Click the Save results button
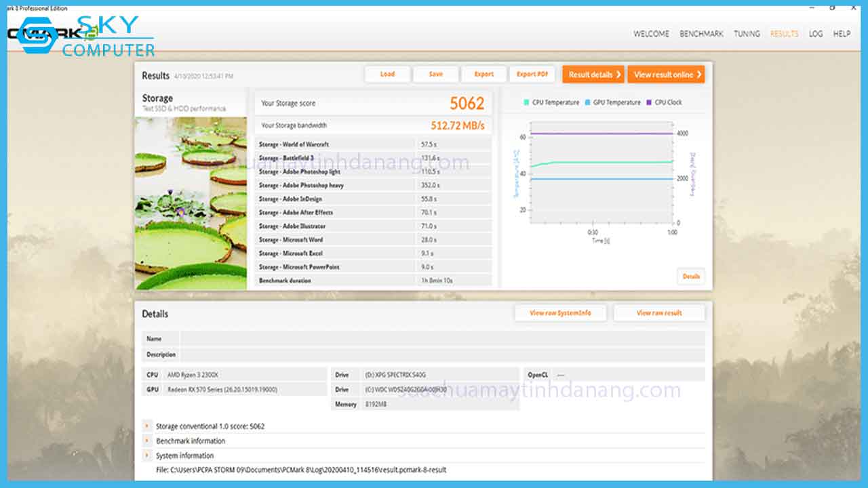The width and height of the screenshot is (868, 488). 435,75
